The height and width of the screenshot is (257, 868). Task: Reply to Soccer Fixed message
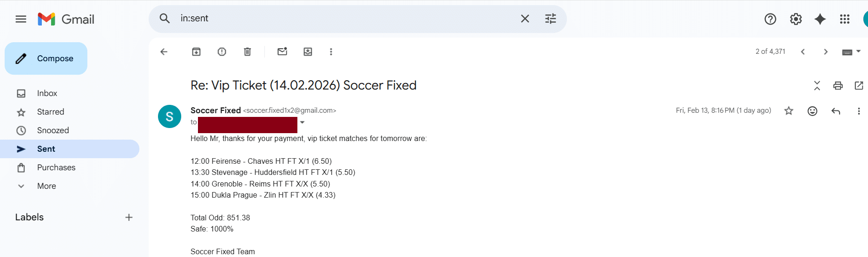pyautogui.click(x=835, y=111)
